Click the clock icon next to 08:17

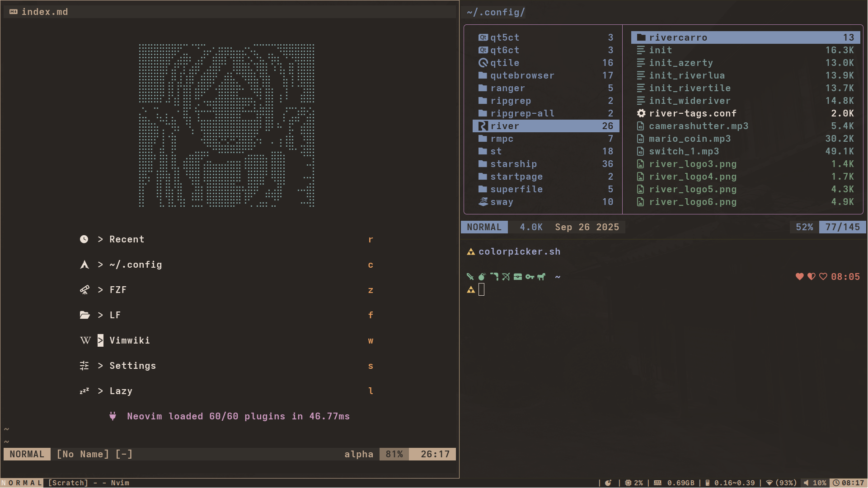click(836, 483)
